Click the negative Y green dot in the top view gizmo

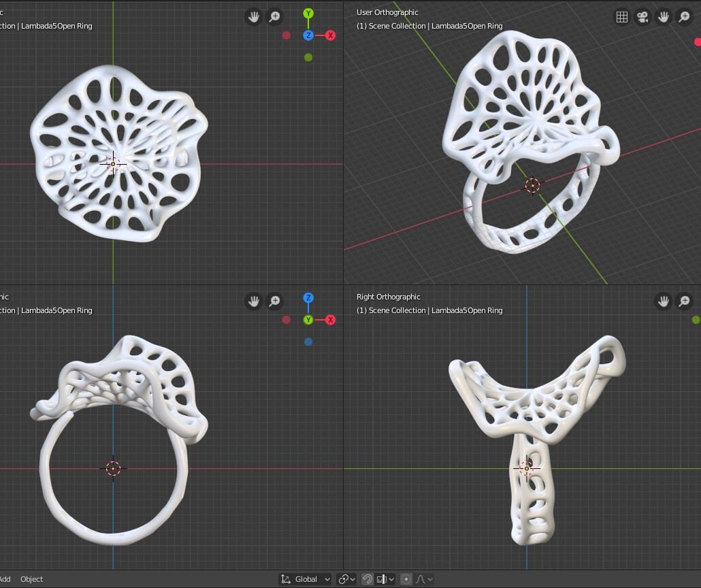click(x=308, y=57)
